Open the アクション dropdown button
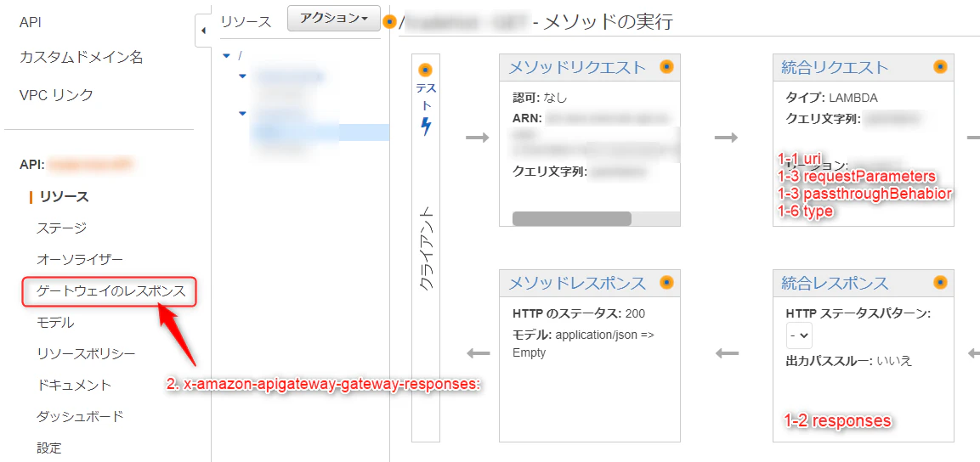 point(334,19)
